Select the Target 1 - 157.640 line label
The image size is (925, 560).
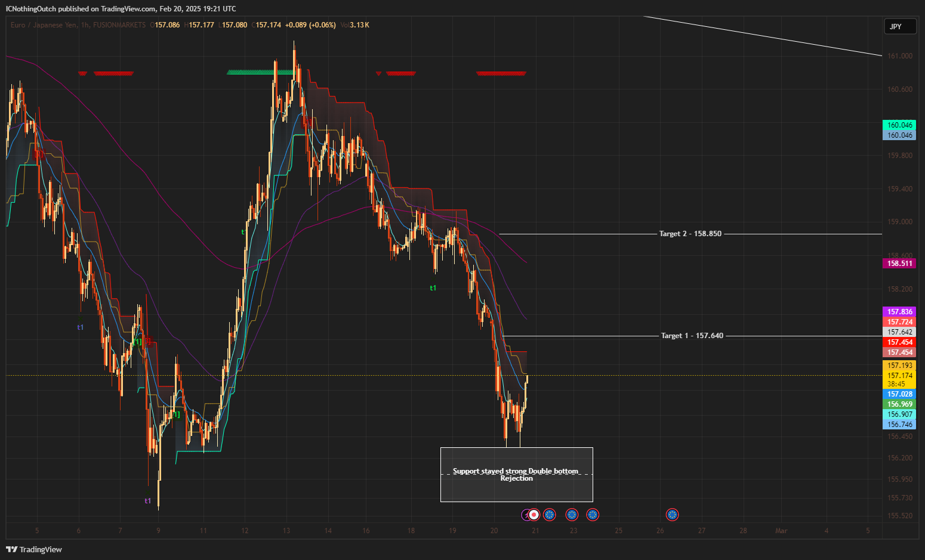point(692,336)
